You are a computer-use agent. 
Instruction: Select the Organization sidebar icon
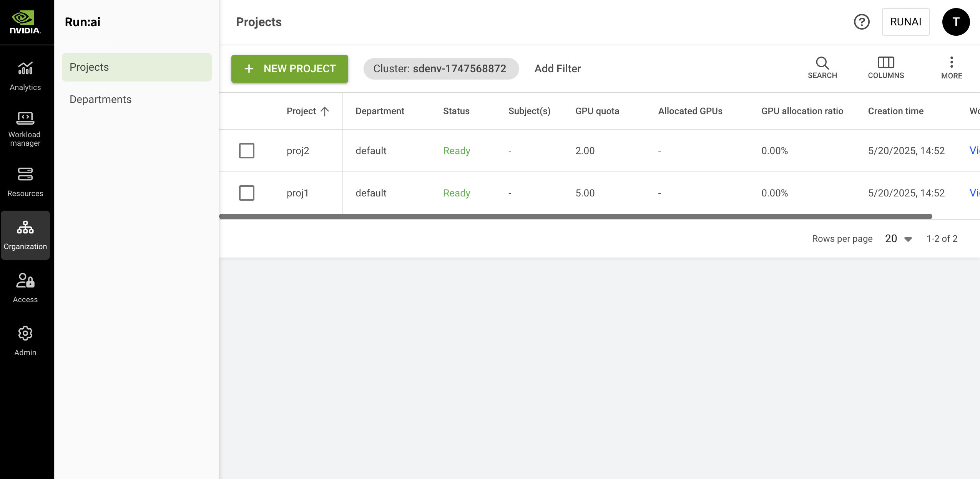tap(25, 235)
